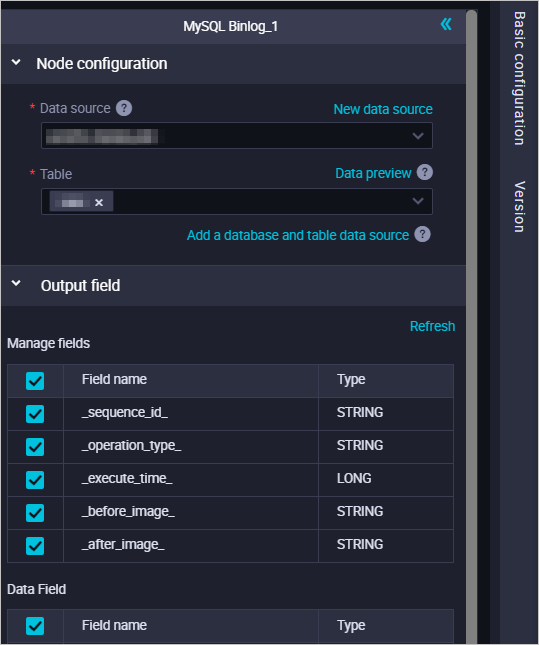Uncheck the _after_image_ field checkbox
Screen dimensions: 539x645
click(35, 546)
